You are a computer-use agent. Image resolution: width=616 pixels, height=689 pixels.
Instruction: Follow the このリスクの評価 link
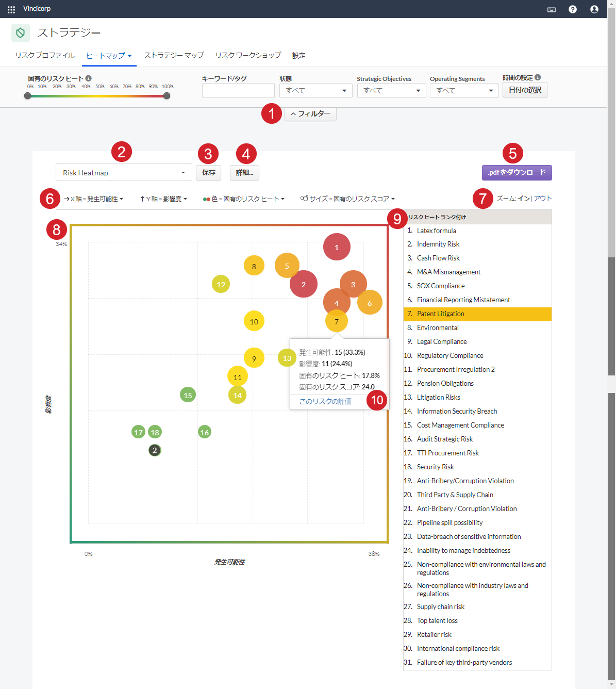point(325,401)
